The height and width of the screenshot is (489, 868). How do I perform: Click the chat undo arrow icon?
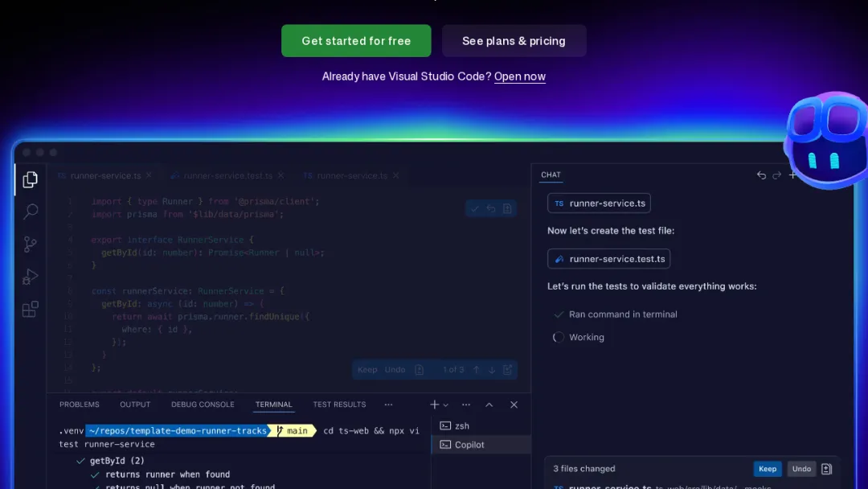coord(762,175)
